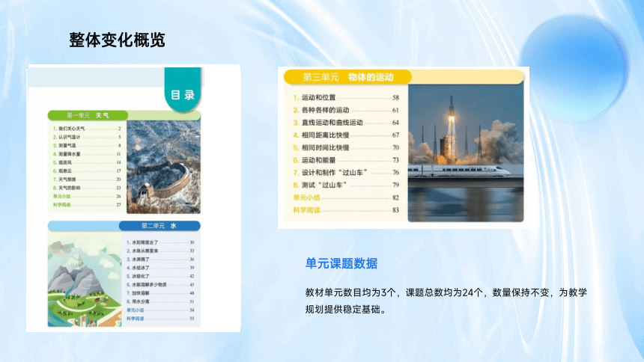Click lesson 8. 测试"过山车"
The width and height of the screenshot is (644, 362).
(x=346, y=185)
